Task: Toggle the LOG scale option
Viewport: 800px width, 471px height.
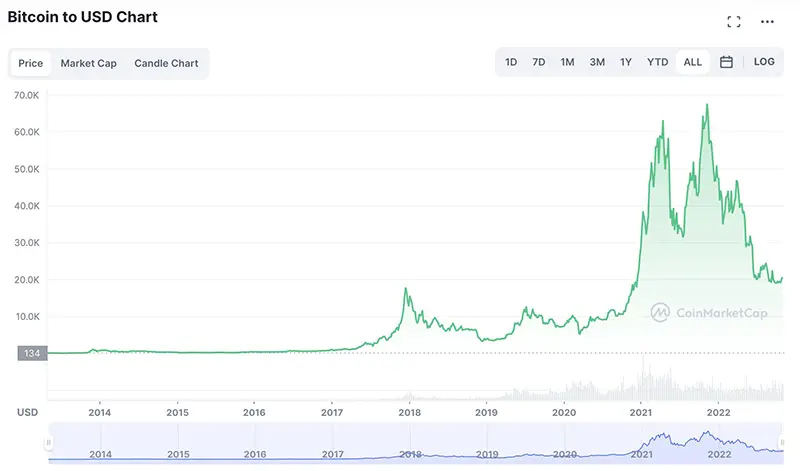Action: 764,62
